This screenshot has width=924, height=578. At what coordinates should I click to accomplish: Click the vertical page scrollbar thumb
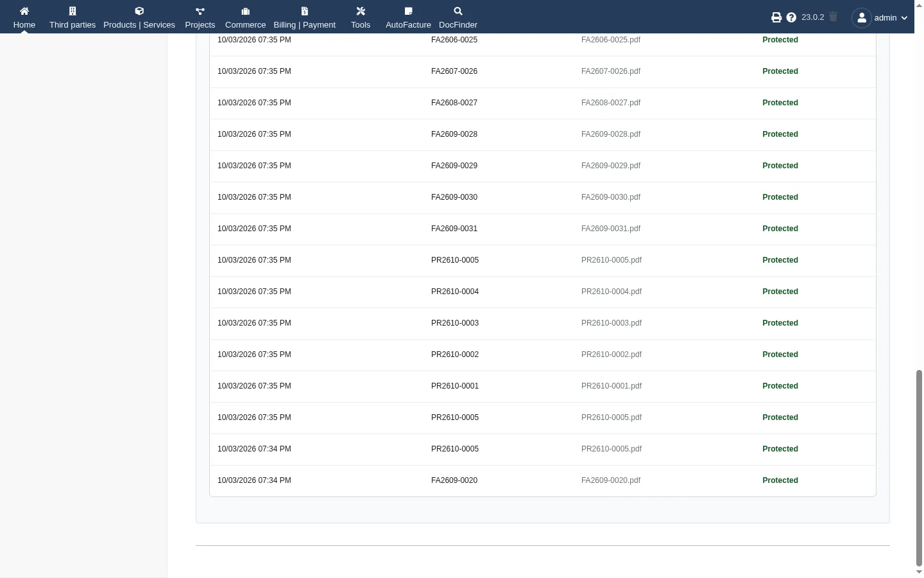click(x=919, y=468)
